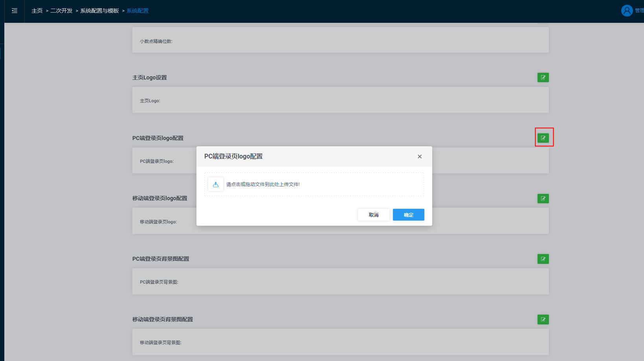Click the user avatar icon
Screen dimensions: 644x361
point(627,11)
